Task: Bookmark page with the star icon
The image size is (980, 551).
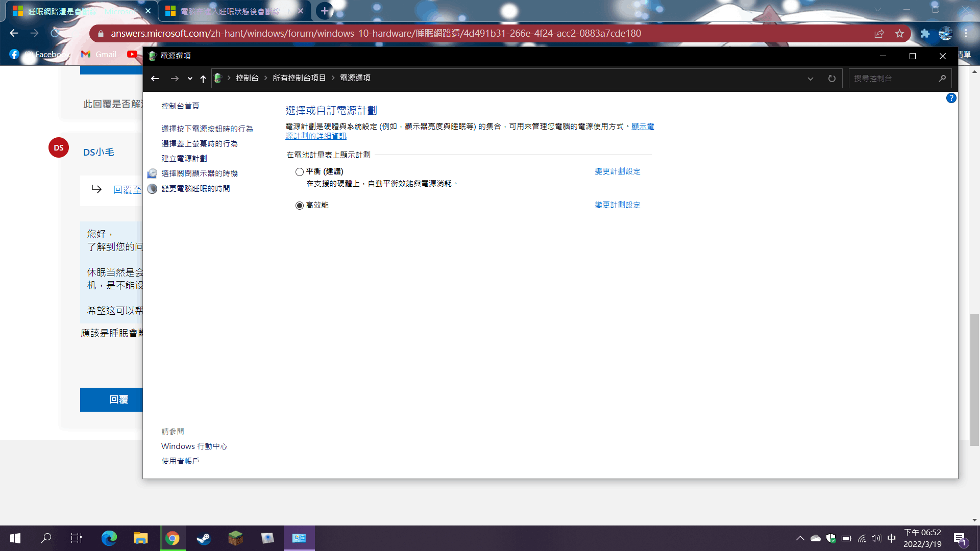Action: 899,34
